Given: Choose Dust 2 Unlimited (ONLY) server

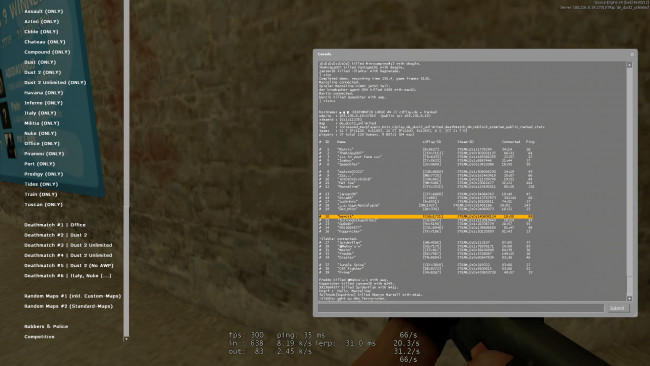Looking at the screenshot, I should pos(55,82).
